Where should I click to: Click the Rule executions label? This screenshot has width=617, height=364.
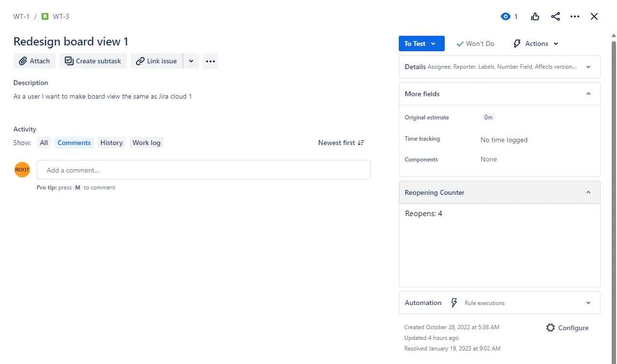pos(484,303)
